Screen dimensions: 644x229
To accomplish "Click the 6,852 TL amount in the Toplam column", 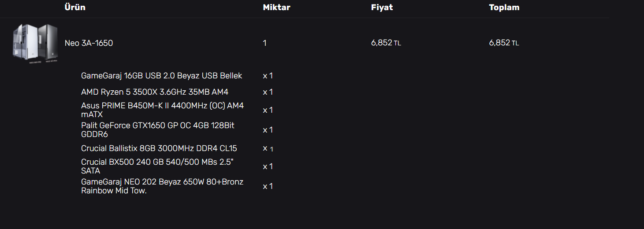I will [503, 43].
